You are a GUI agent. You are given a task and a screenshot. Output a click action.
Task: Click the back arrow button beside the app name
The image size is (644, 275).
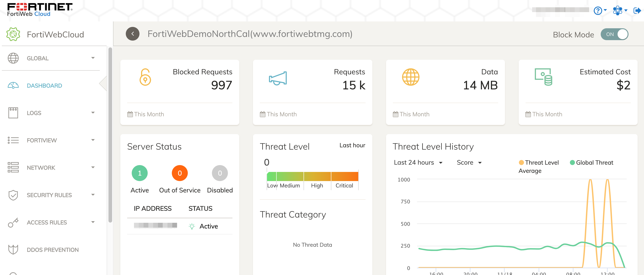[x=132, y=34]
